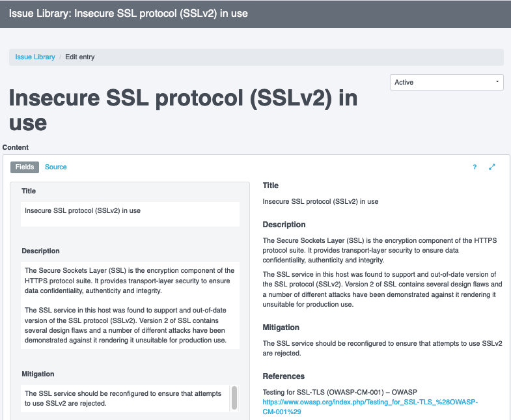Click the preview Description heading
Screen dimensions: 511x420
point(284,225)
